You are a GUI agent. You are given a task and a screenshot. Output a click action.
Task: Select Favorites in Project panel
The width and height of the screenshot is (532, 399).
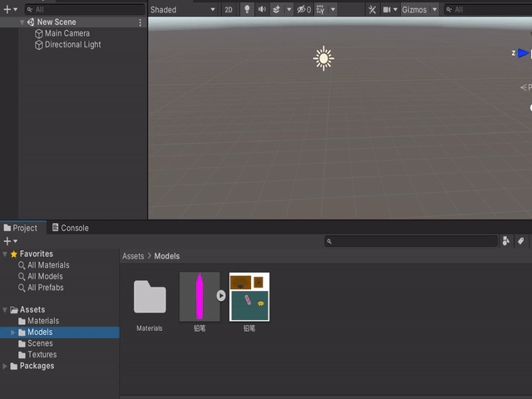(x=37, y=254)
